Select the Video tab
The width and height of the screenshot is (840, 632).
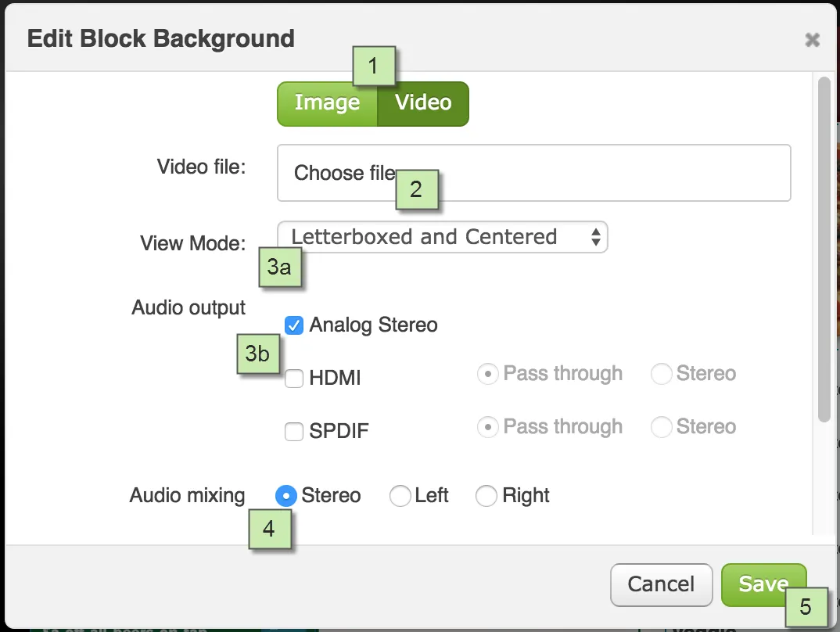pos(423,104)
